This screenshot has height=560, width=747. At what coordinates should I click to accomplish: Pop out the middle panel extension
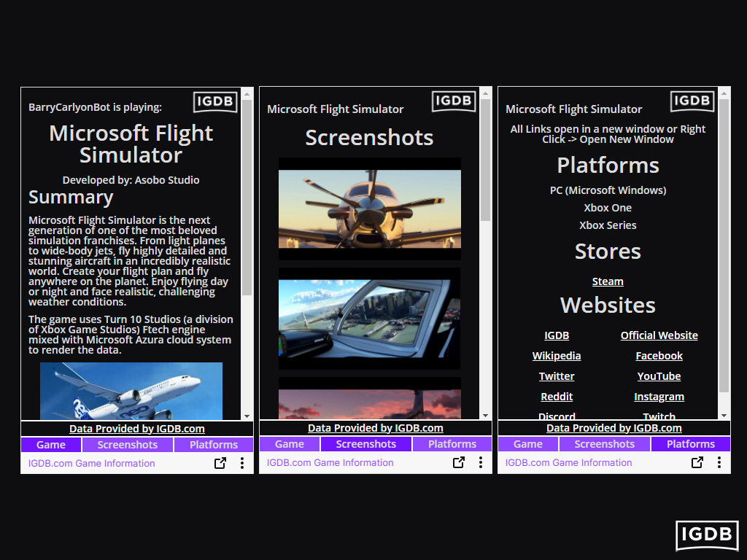458,462
